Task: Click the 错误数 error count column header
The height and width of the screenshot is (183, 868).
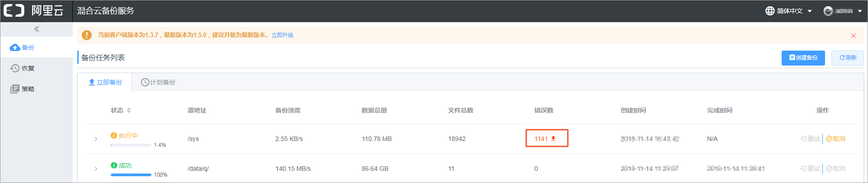Action: coord(544,110)
